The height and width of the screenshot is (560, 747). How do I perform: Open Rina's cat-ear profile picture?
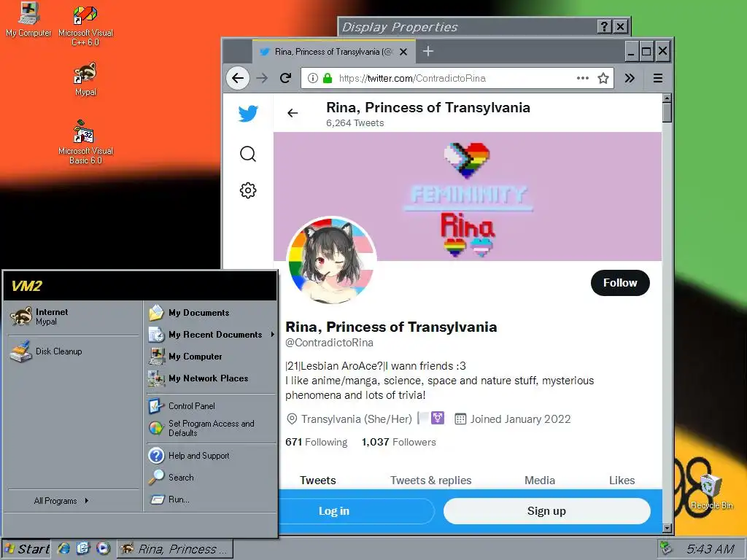pyautogui.click(x=332, y=261)
